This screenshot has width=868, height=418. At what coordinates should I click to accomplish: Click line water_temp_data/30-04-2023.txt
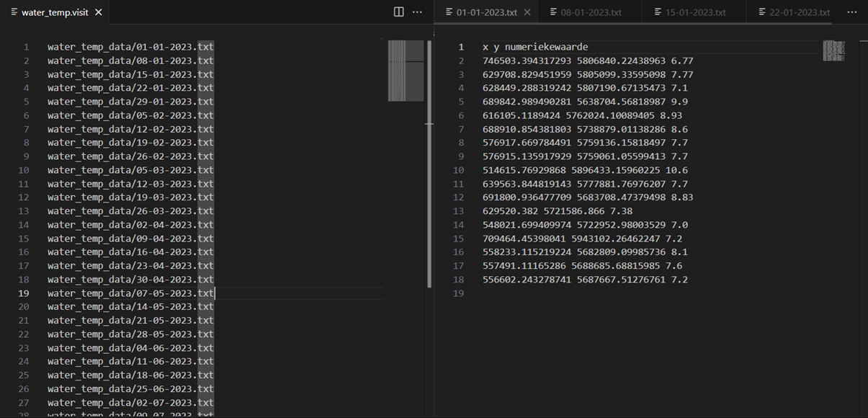pyautogui.click(x=130, y=280)
